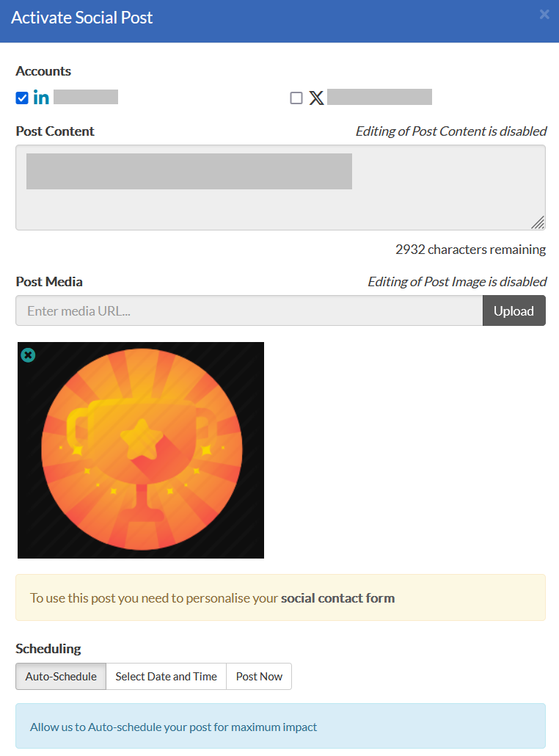The width and height of the screenshot is (559, 756).
Task: Click the Post Content resize handle
Action: [538, 222]
